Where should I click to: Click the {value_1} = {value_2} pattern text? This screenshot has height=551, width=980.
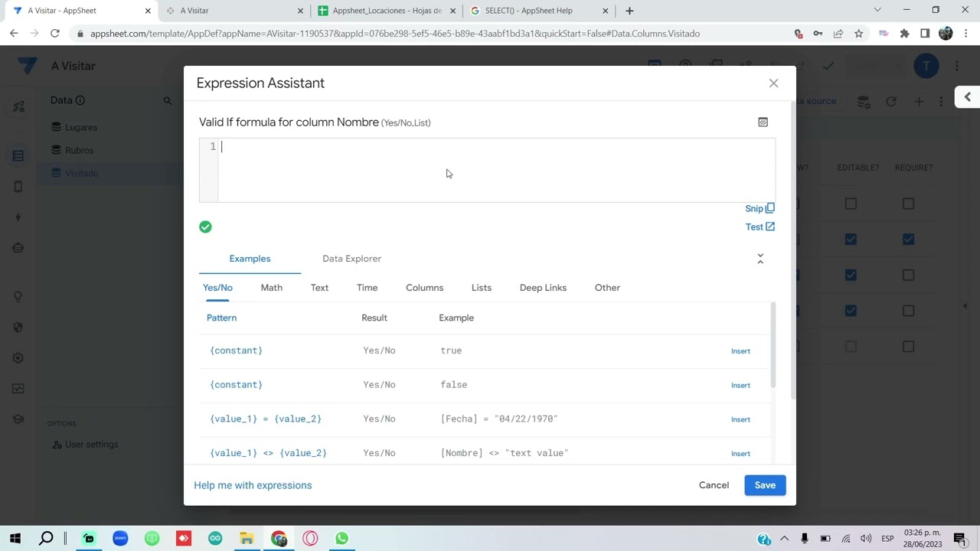(x=266, y=419)
